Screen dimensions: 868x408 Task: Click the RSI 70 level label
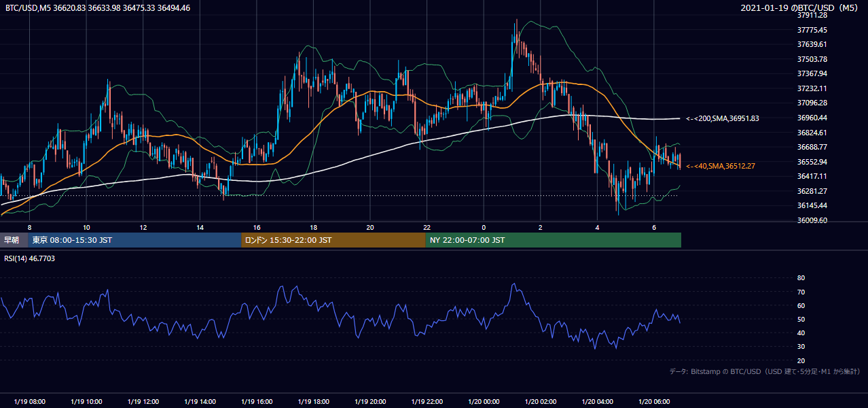801,292
